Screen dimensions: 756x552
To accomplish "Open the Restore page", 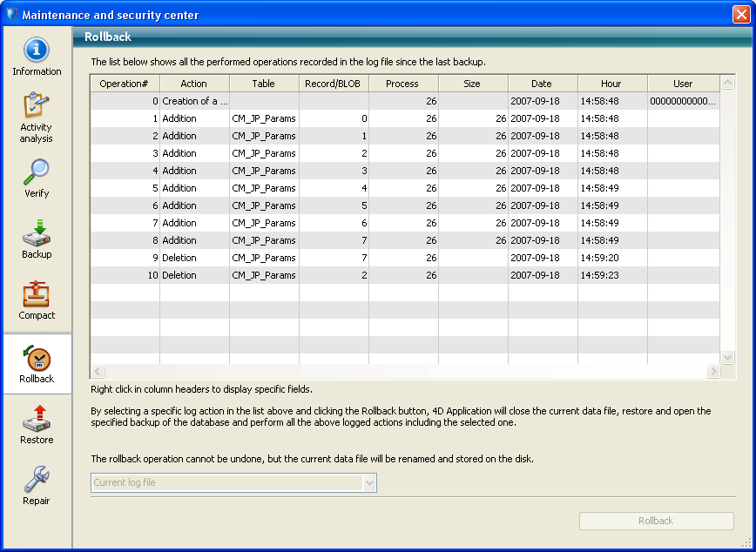I will click(x=37, y=425).
